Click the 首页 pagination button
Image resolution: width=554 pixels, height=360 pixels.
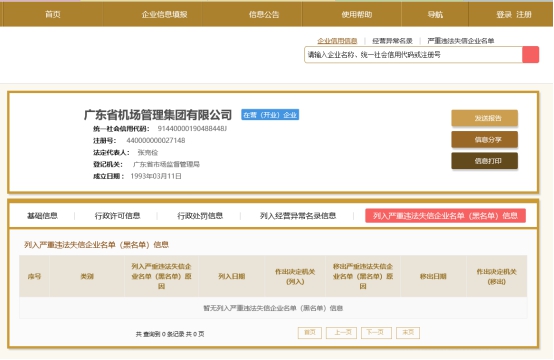click(x=310, y=333)
